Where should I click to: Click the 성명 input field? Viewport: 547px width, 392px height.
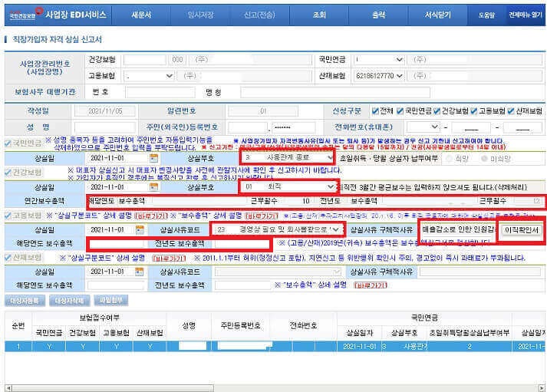tap(104, 127)
